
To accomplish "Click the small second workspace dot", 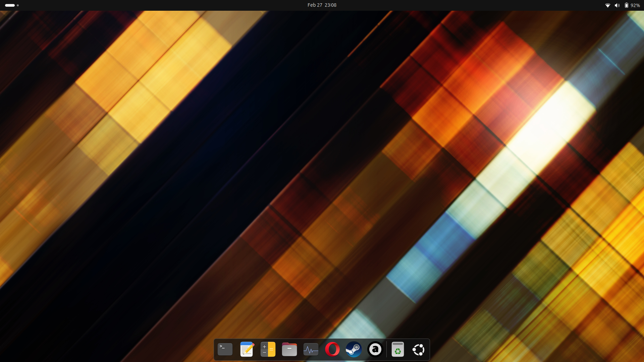I will click(x=18, y=5).
